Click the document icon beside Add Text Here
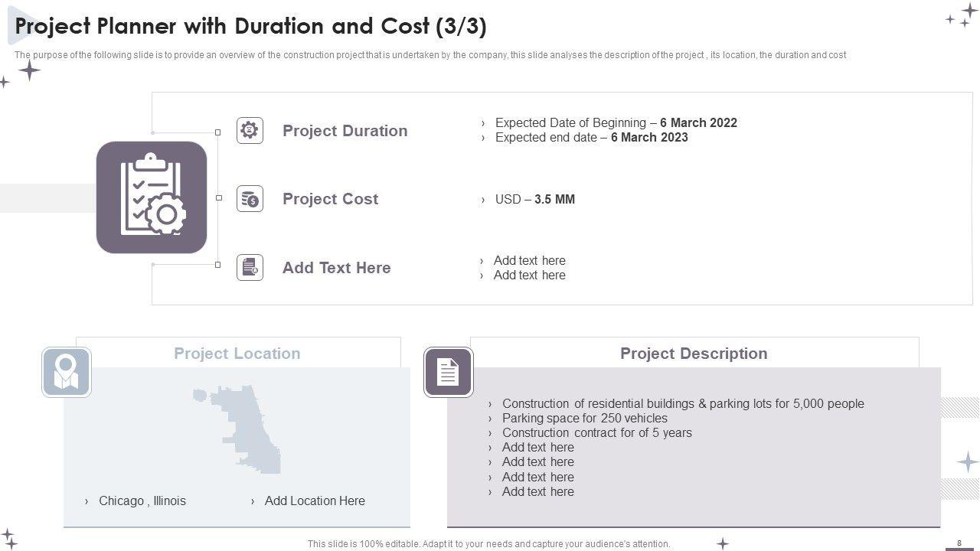 [x=250, y=267]
